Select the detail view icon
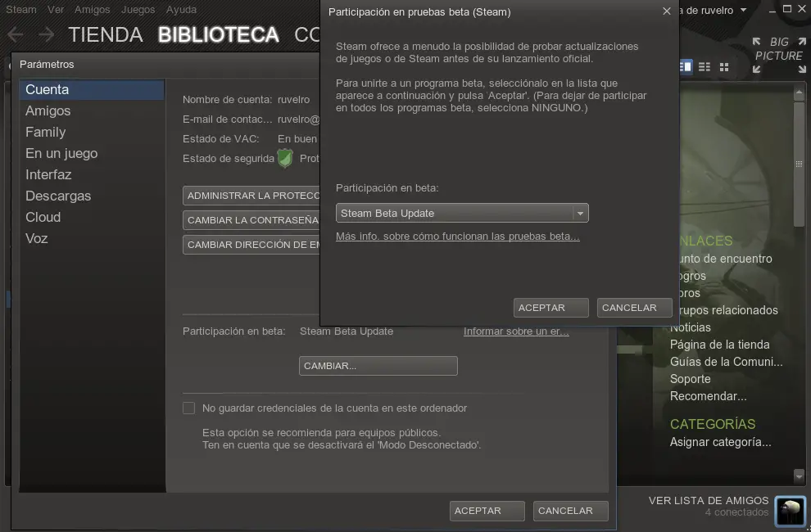Viewport: 811px width, 532px height. pyautogui.click(x=685, y=66)
